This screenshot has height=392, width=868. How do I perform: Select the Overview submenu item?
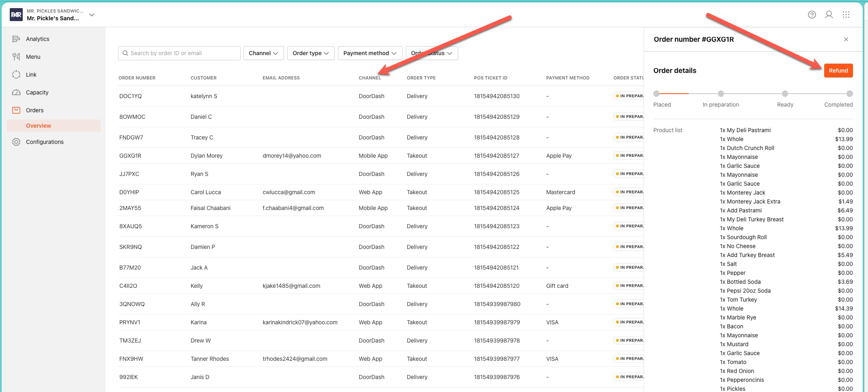[39, 126]
